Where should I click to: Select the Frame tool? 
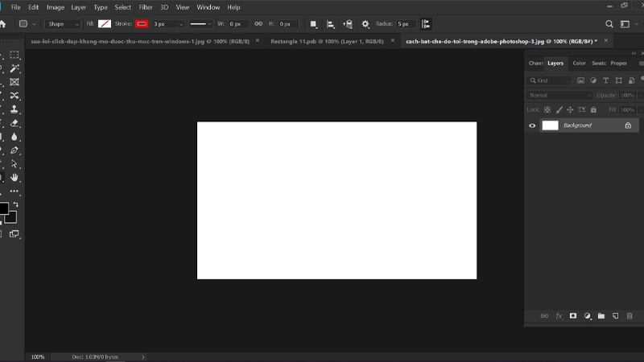(x=14, y=82)
